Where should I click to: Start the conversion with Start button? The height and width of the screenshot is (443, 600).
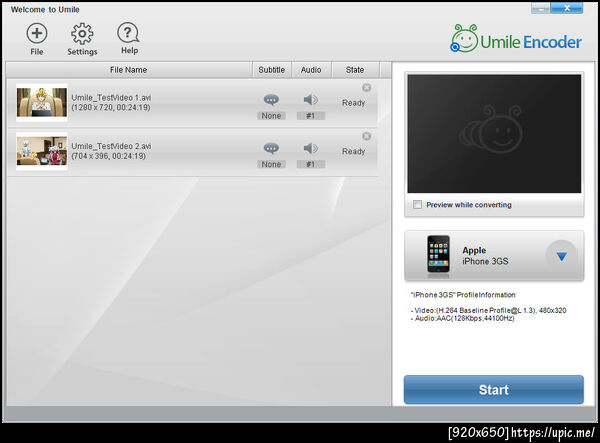494,389
